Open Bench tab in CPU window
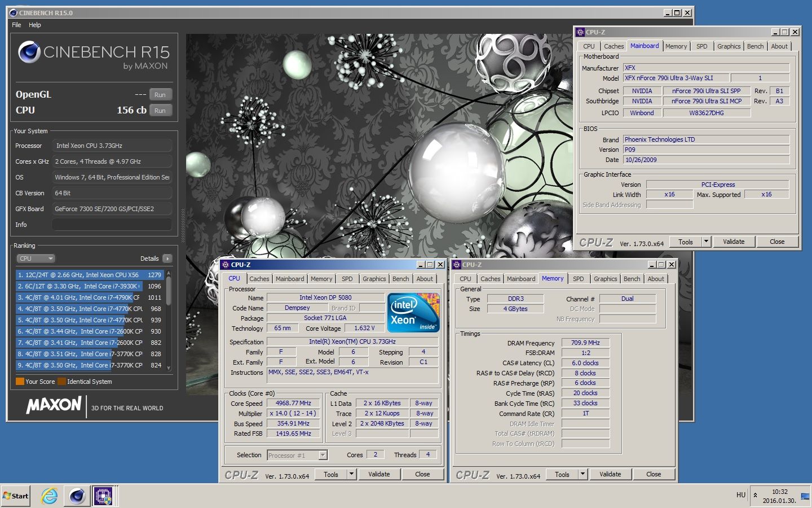 401,279
